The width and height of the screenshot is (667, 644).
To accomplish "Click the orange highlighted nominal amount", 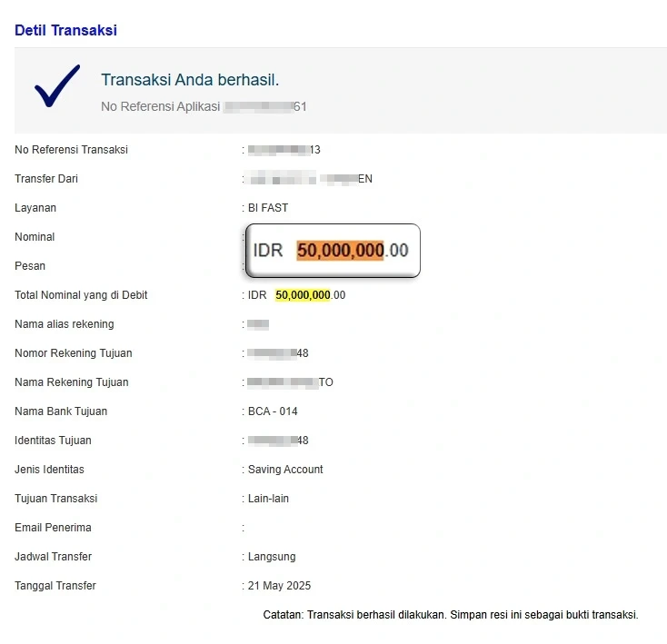I will point(340,250).
